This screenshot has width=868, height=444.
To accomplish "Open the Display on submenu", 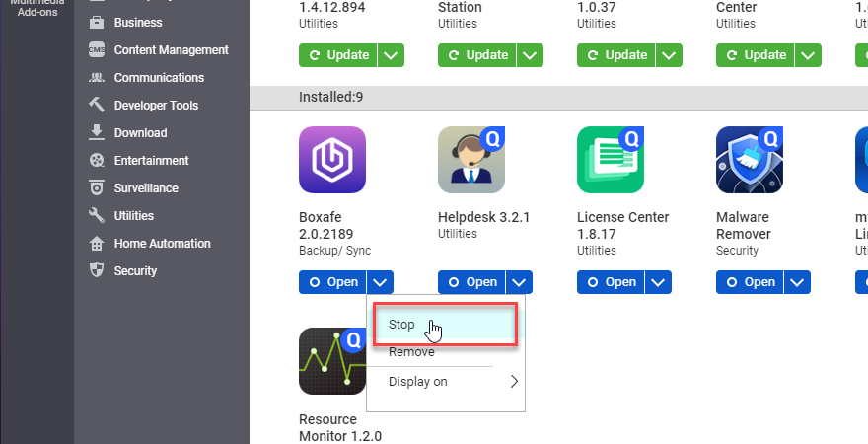I will coord(446,382).
